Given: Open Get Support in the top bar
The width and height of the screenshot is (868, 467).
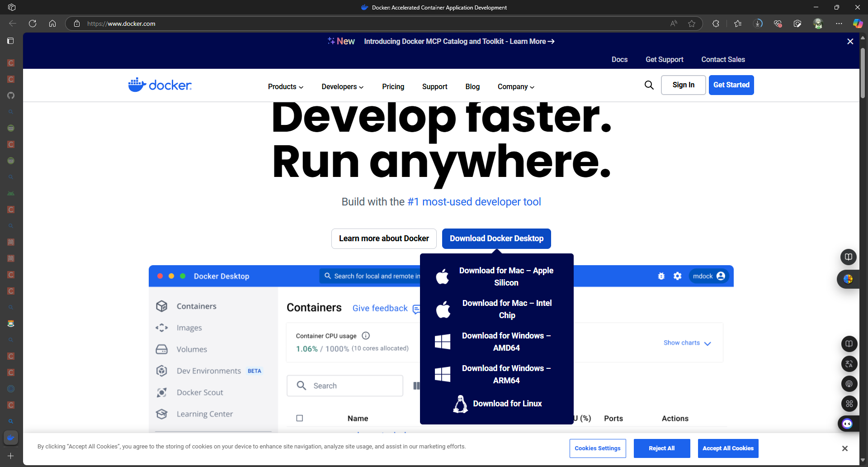Looking at the screenshot, I should pos(664,59).
